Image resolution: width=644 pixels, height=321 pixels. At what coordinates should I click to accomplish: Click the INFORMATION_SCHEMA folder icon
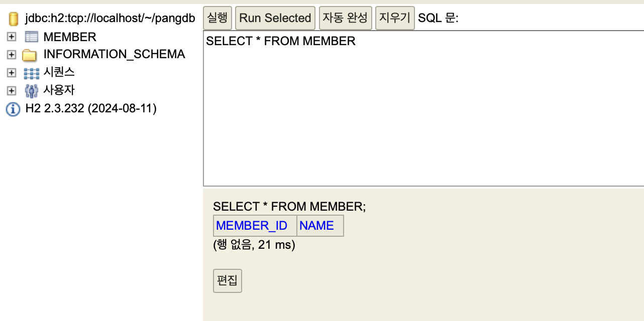30,55
